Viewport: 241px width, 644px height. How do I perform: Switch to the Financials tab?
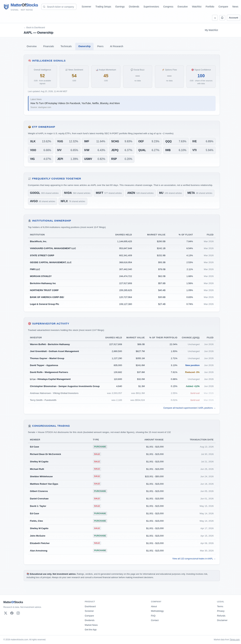click(49, 46)
